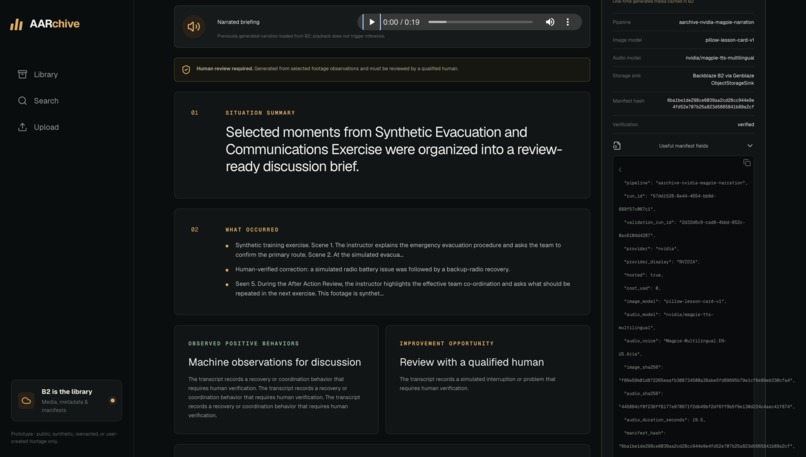Click the JSON audio_duration_seconds line
The width and height of the screenshot is (806, 457).
665,420
